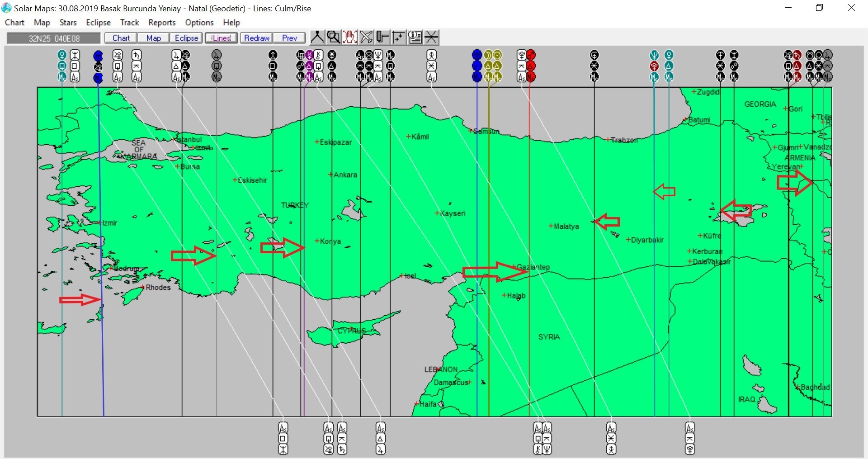Click the Ankara city marker on map

point(330,175)
